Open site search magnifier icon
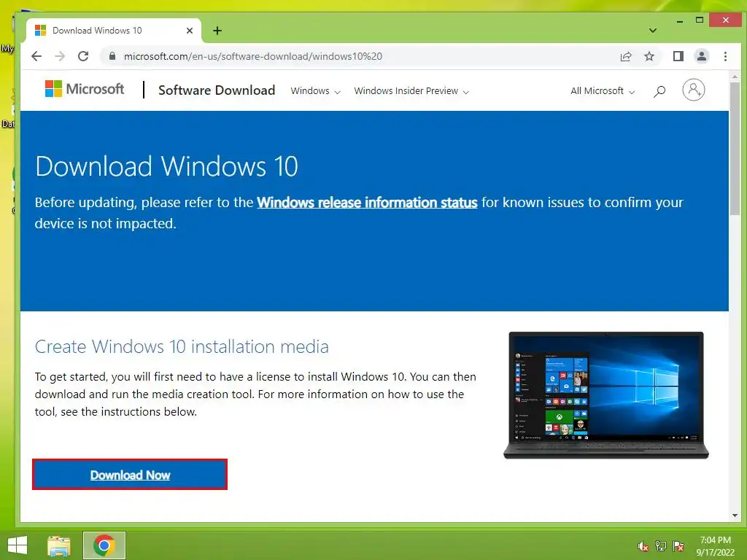This screenshot has height=560, width=747. tap(659, 91)
